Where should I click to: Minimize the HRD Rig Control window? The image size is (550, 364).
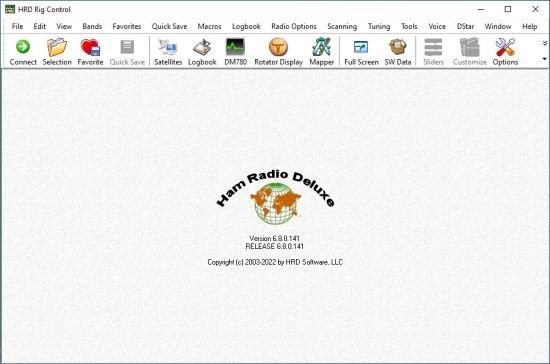tap(481, 9)
